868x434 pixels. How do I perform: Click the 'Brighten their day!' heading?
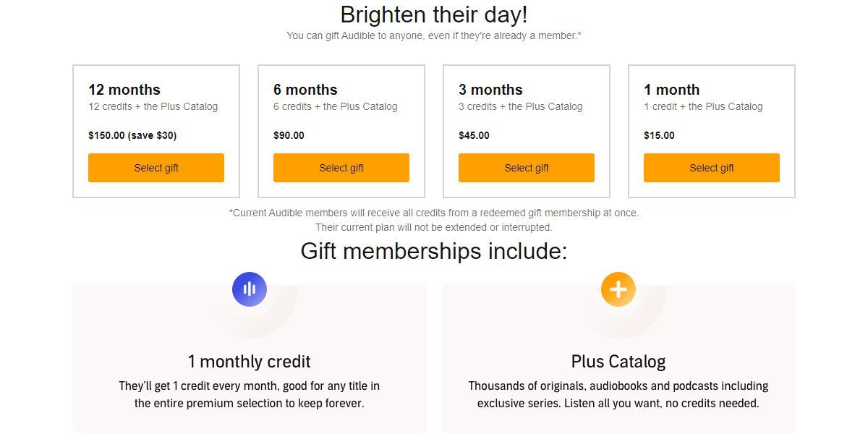tap(434, 14)
